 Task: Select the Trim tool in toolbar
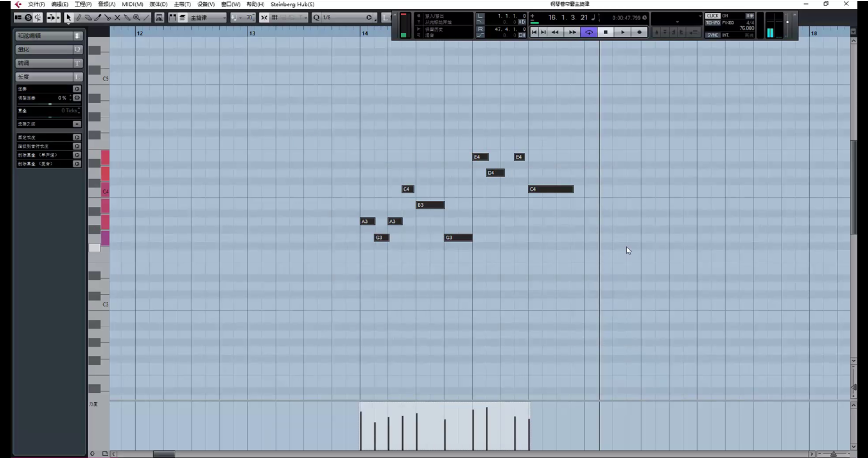click(98, 18)
